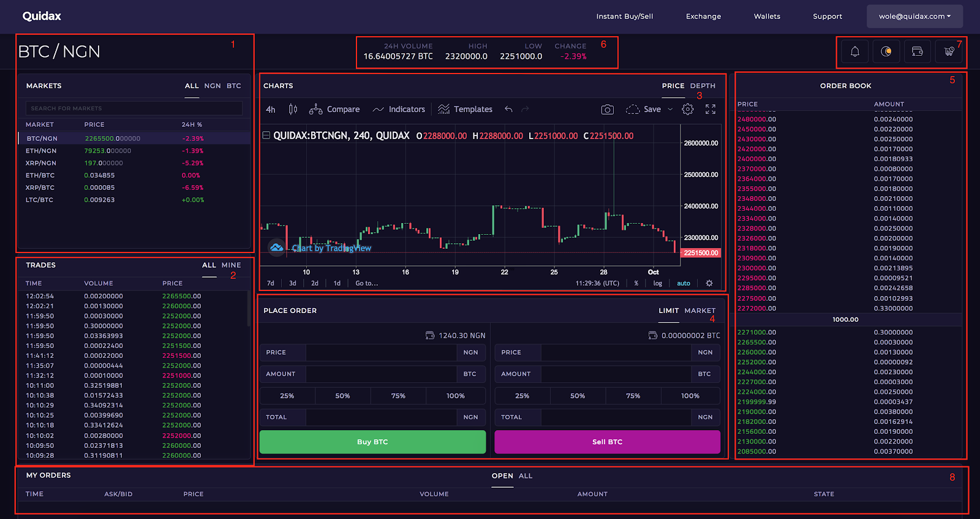Open chart settings gear
This screenshot has height=519, width=980.
tap(688, 109)
